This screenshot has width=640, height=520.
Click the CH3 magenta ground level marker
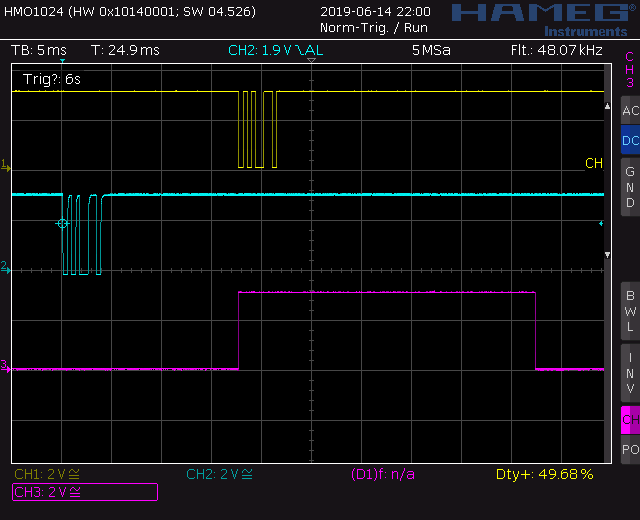tap(5, 365)
